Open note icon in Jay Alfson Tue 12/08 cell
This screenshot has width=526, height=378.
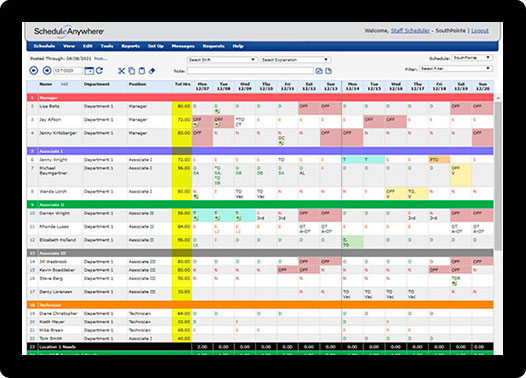point(217,125)
